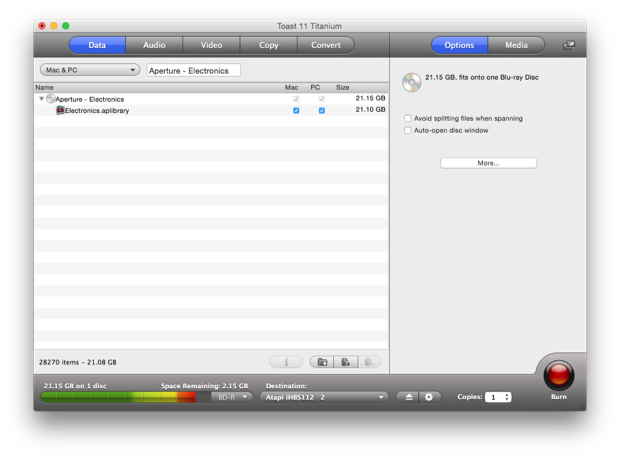The width and height of the screenshot is (620, 459).
Task: Switch to the Video tab
Action: tap(211, 45)
